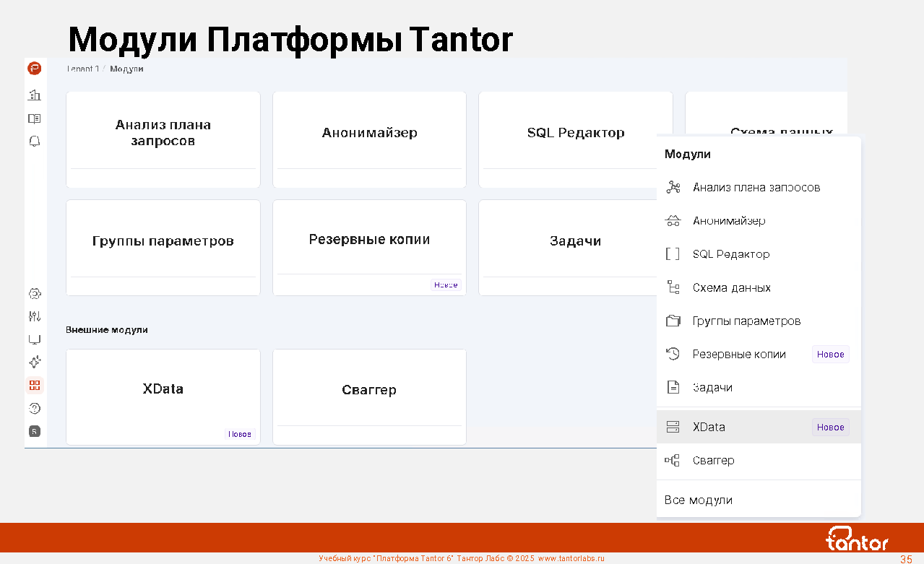Open the XData external module card

(x=163, y=389)
